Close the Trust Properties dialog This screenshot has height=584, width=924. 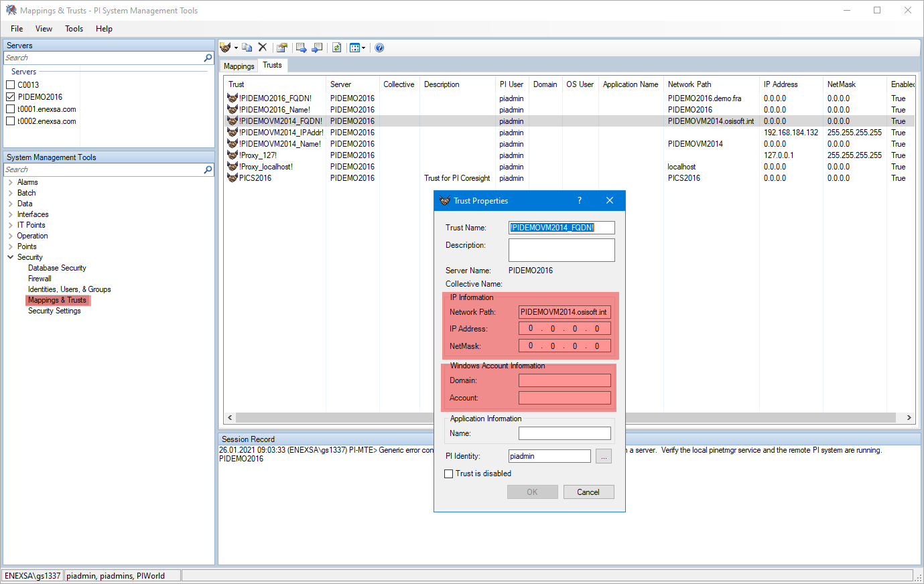pos(610,201)
